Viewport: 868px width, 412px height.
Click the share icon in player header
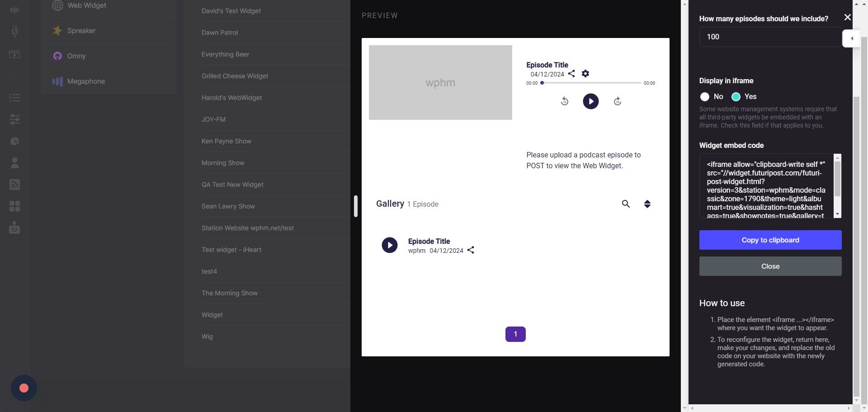571,74
